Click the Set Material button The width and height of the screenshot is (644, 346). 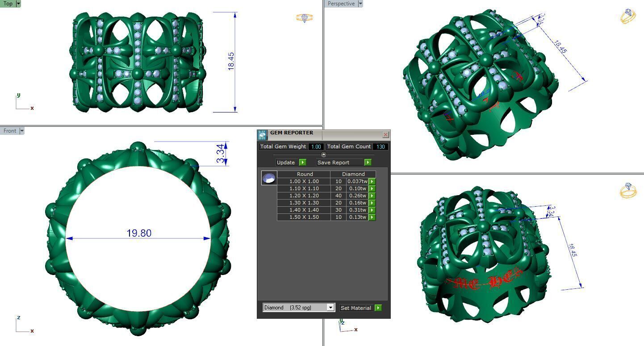coord(356,308)
